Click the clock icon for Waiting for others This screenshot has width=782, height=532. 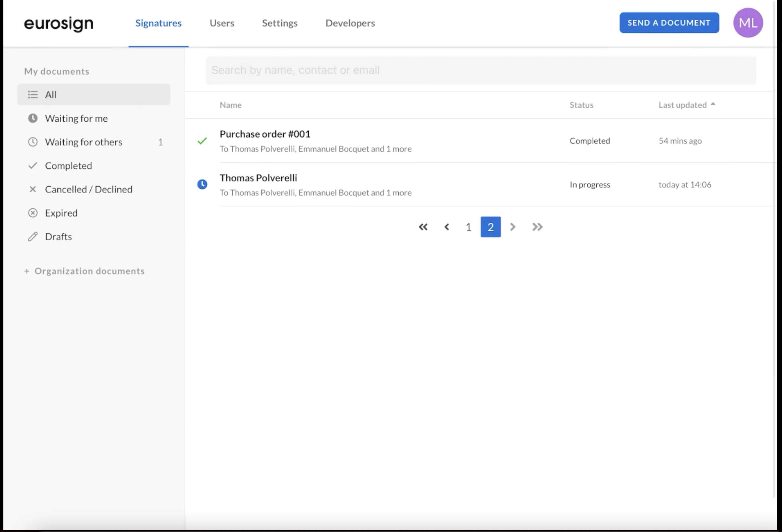(x=33, y=141)
